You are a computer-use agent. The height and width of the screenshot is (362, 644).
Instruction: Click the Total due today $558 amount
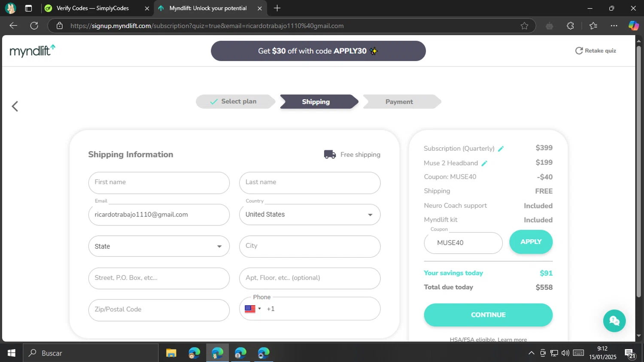[544, 287]
